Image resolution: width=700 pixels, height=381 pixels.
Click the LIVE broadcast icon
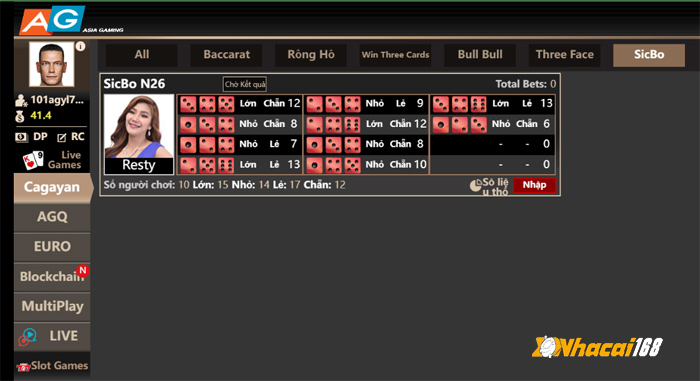pyautogui.click(x=28, y=337)
